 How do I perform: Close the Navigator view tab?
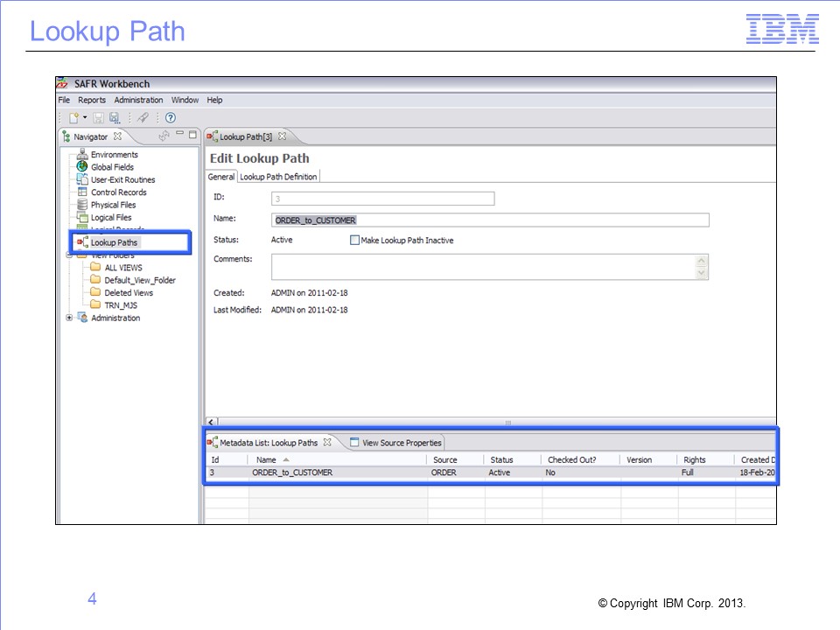tap(117, 136)
